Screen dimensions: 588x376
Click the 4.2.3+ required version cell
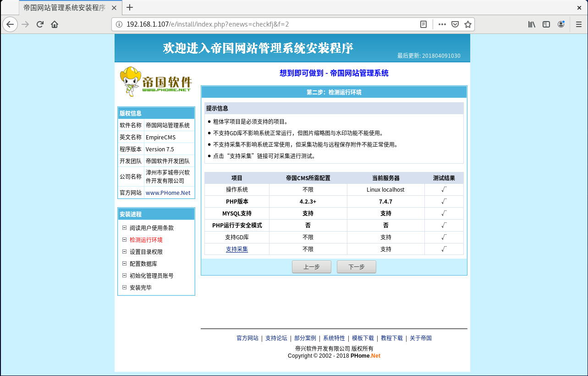click(x=308, y=201)
